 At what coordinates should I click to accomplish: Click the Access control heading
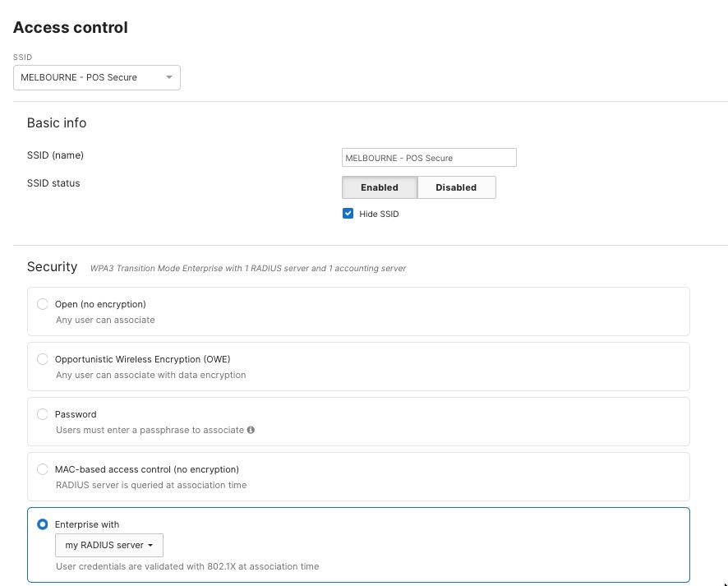point(70,27)
